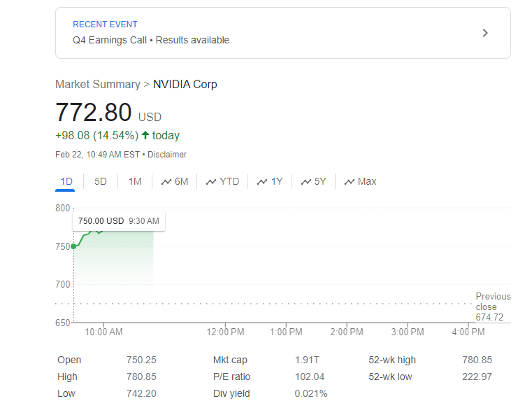Image resolution: width=532 pixels, height=408 pixels.
Task: Open the Disclaimer link
Action: [167, 154]
